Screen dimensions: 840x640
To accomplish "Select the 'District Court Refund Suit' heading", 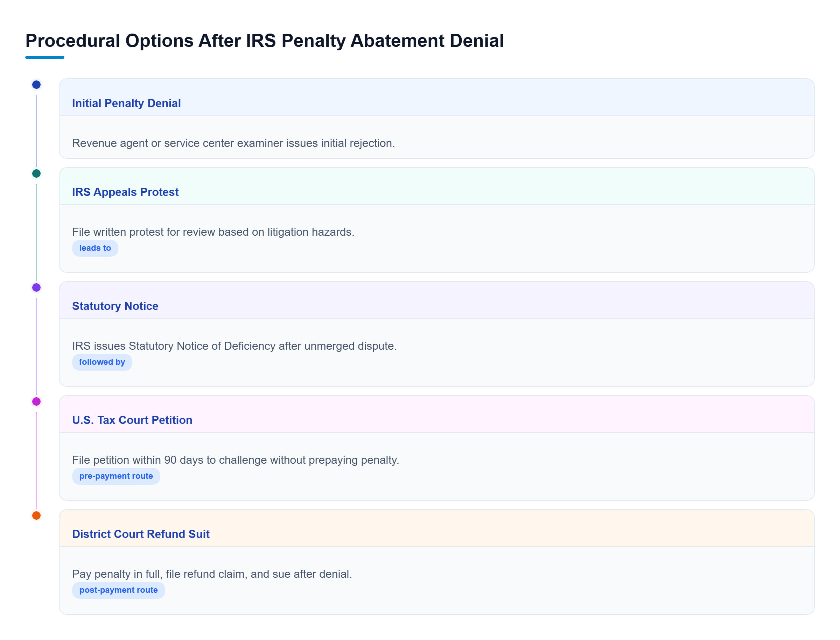I will pyautogui.click(x=141, y=534).
